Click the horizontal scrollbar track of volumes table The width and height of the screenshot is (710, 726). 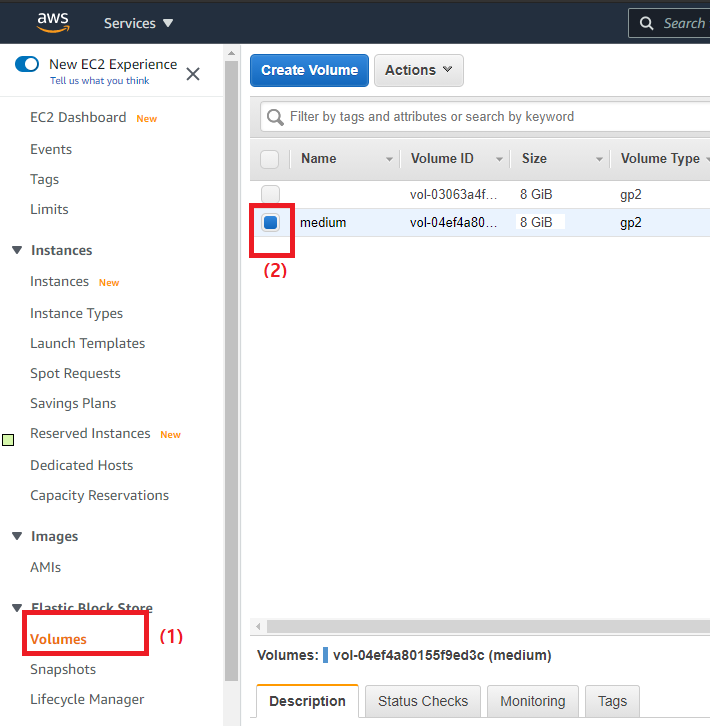point(489,626)
